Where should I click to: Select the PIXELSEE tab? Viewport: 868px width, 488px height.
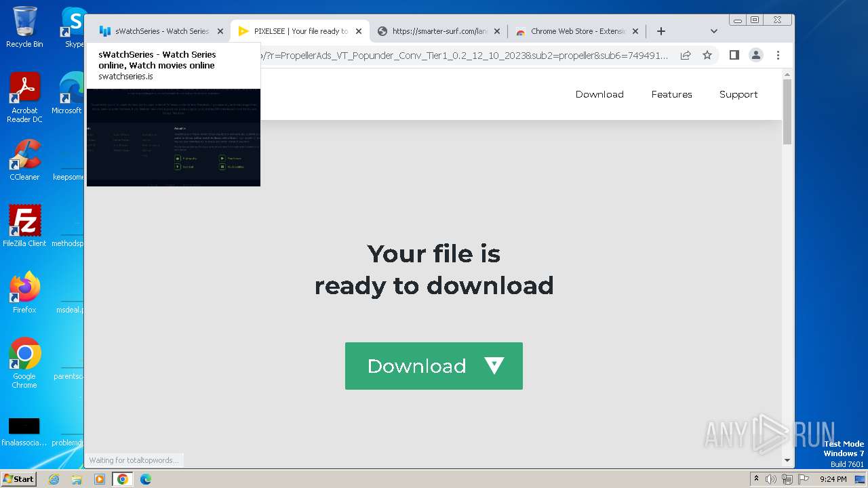pos(300,31)
